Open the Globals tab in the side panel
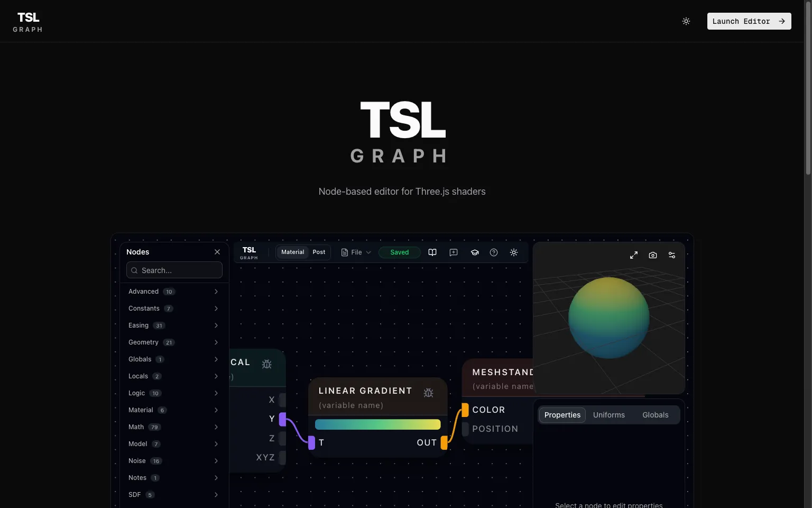This screenshot has width=812, height=508. [x=656, y=415]
